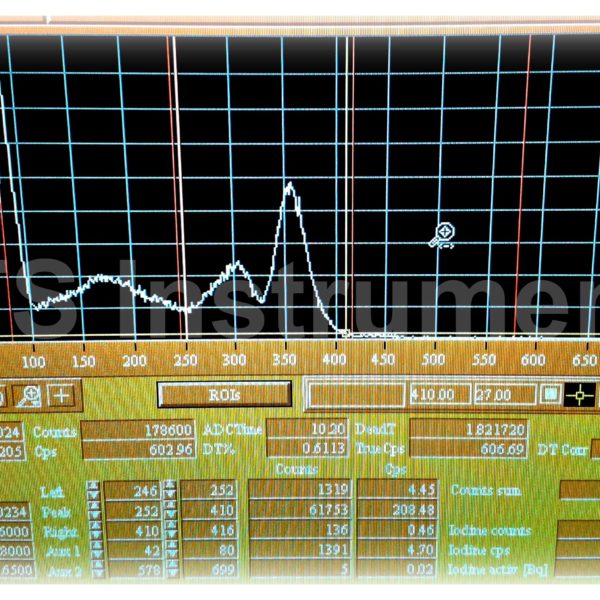The image size is (600, 600).
Task: Click the cursor value field showing 27.00
Action: pyautogui.click(x=505, y=394)
